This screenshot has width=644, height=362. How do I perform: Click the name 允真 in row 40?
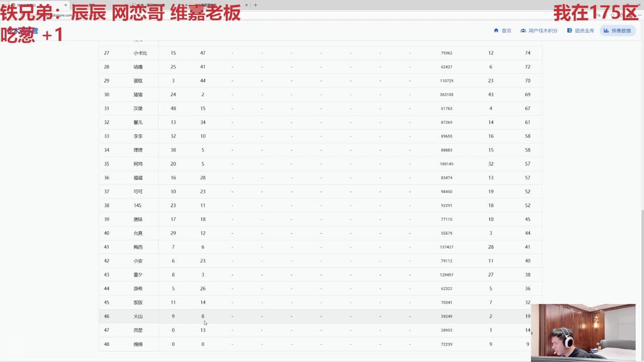(x=138, y=233)
